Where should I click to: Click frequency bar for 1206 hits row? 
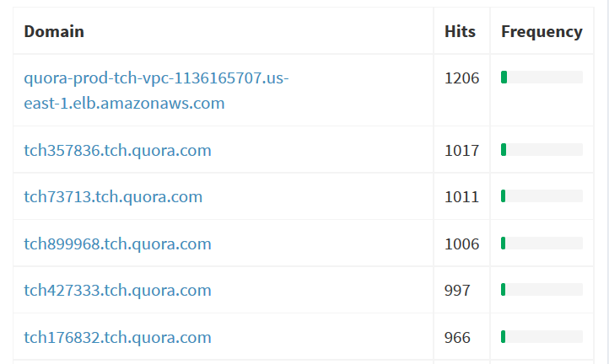pyautogui.click(x=542, y=78)
